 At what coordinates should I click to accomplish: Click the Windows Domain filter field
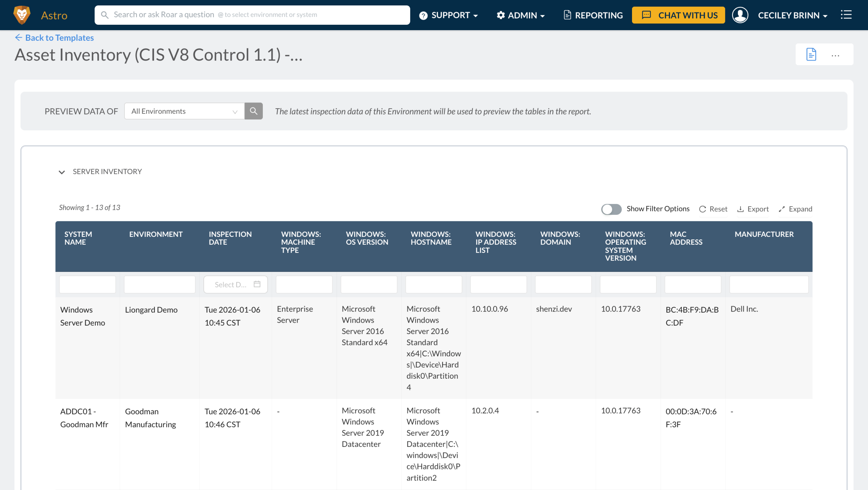564,284
